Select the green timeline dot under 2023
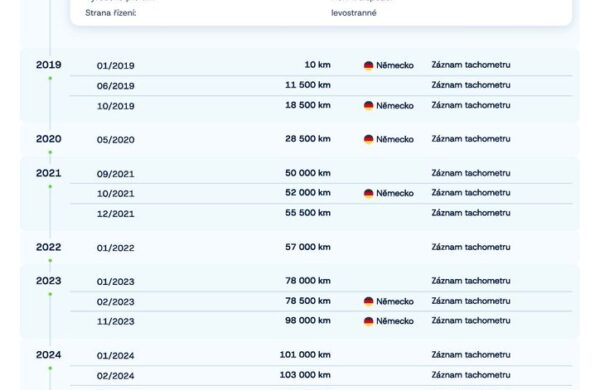 click(x=50, y=294)
